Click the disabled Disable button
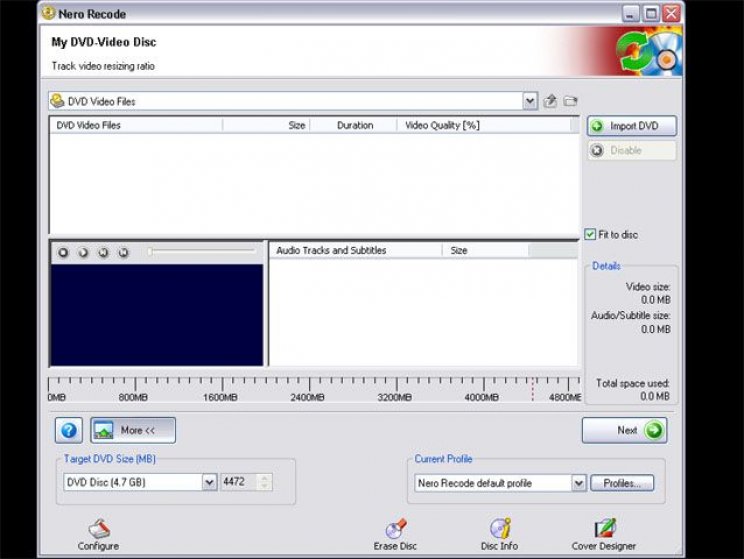 632,150
